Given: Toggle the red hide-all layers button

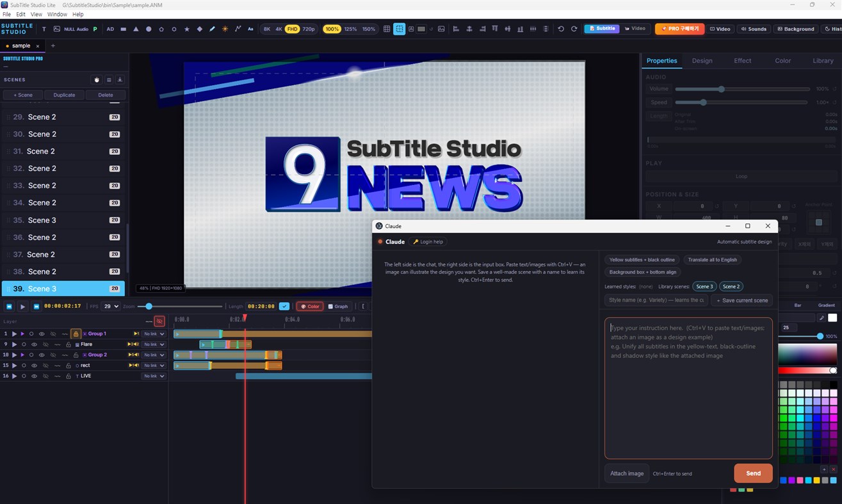Looking at the screenshot, I should pos(159,321).
